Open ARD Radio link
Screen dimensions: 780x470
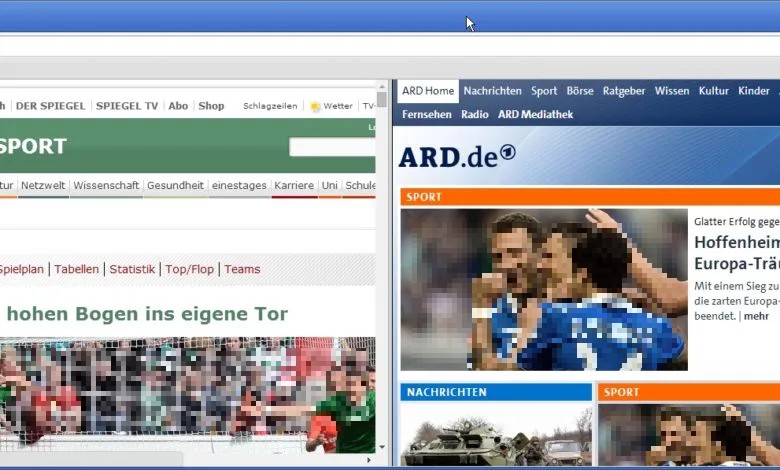[475, 114]
